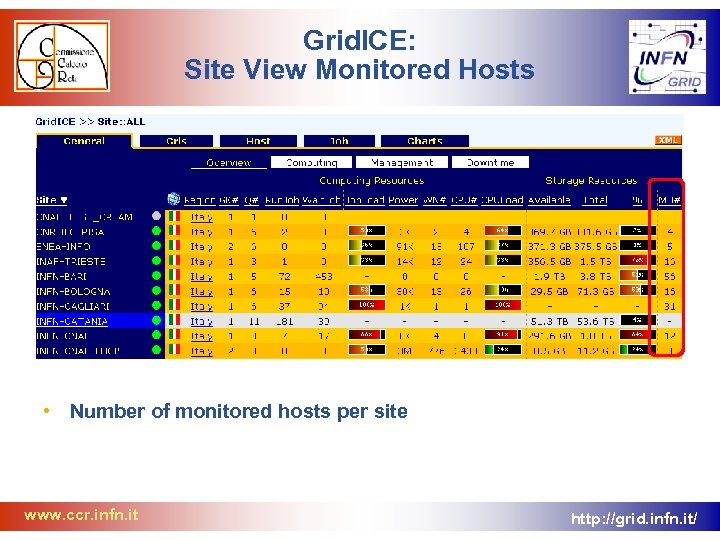Screen dimensions: 720x540
Task: Switch to the Gris tab
Action: (176, 141)
